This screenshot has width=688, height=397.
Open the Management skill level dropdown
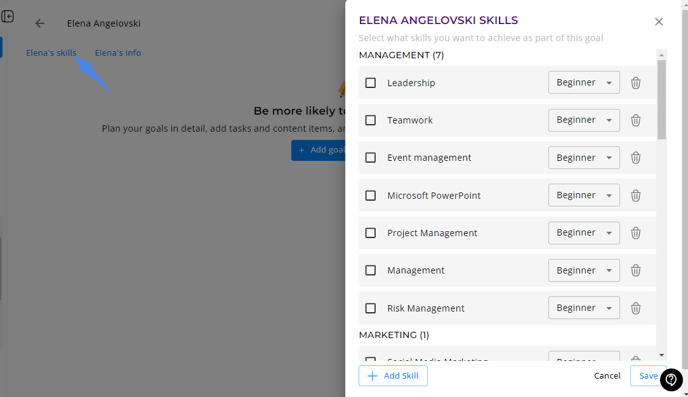pos(584,270)
